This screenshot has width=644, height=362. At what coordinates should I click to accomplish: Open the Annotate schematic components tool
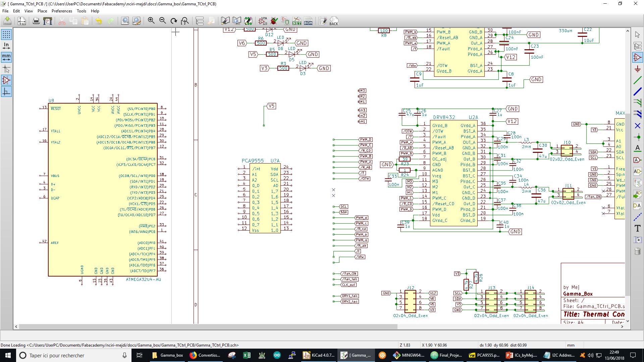(263, 21)
